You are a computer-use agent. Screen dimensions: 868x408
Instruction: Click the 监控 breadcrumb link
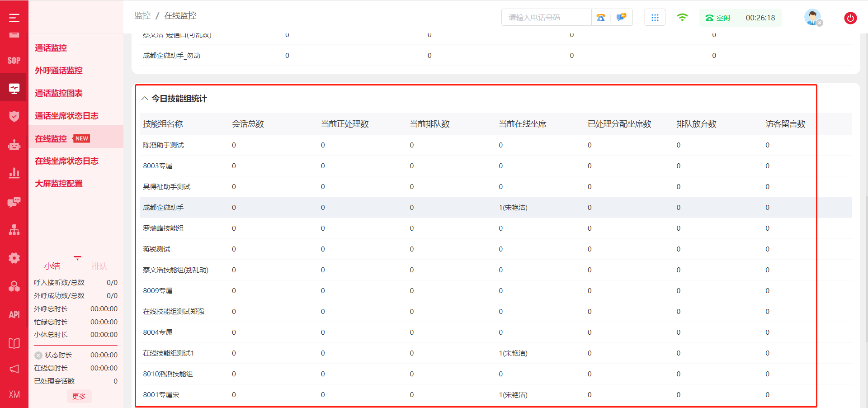coord(142,16)
